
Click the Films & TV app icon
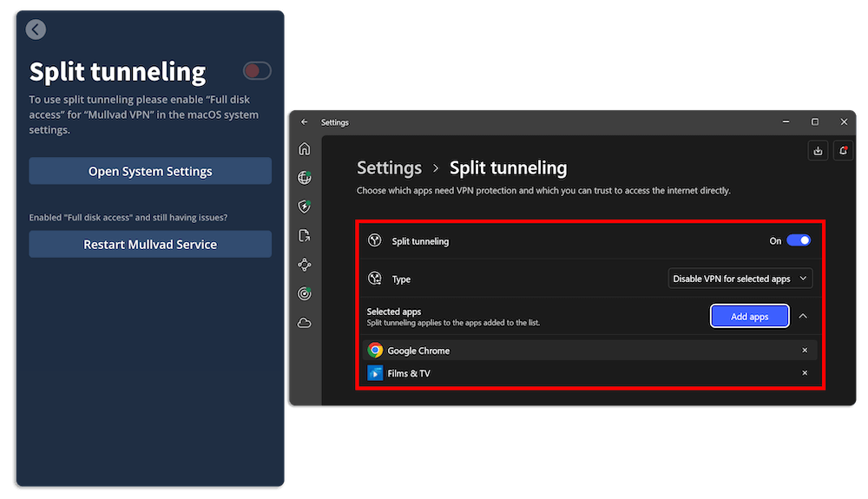click(x=375, y=373)
